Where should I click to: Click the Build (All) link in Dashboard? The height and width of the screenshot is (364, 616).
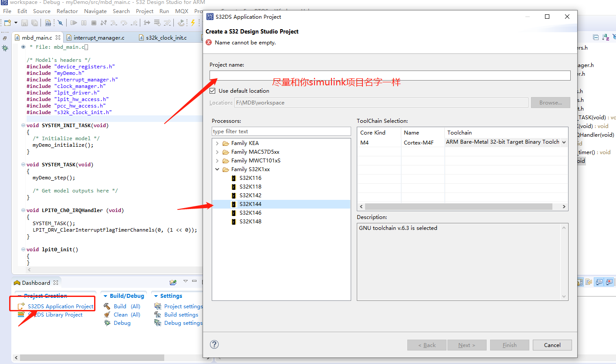(x=127, y=307)
